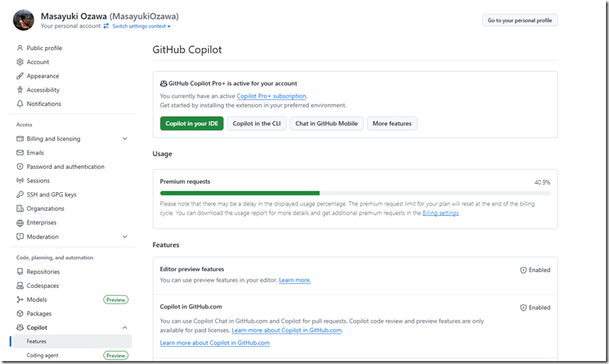
Task: Click the Repositories repo icon
Action: click(19, 271)
